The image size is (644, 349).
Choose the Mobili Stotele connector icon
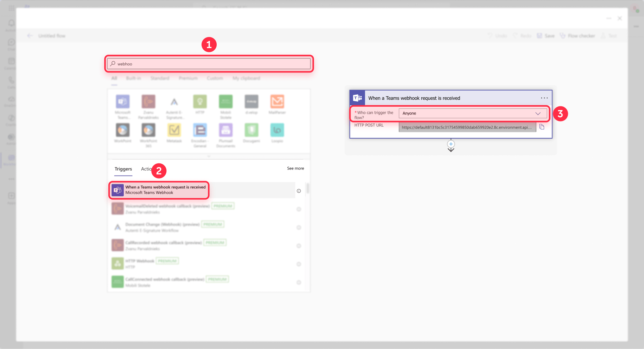(226, 101)
